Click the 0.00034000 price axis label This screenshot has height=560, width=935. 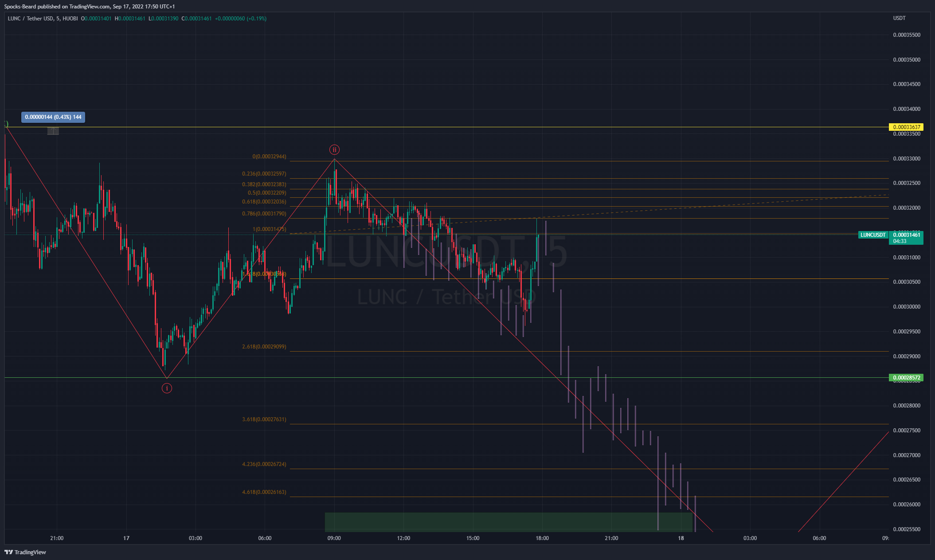pyautogui.click(x=907, y=109)
